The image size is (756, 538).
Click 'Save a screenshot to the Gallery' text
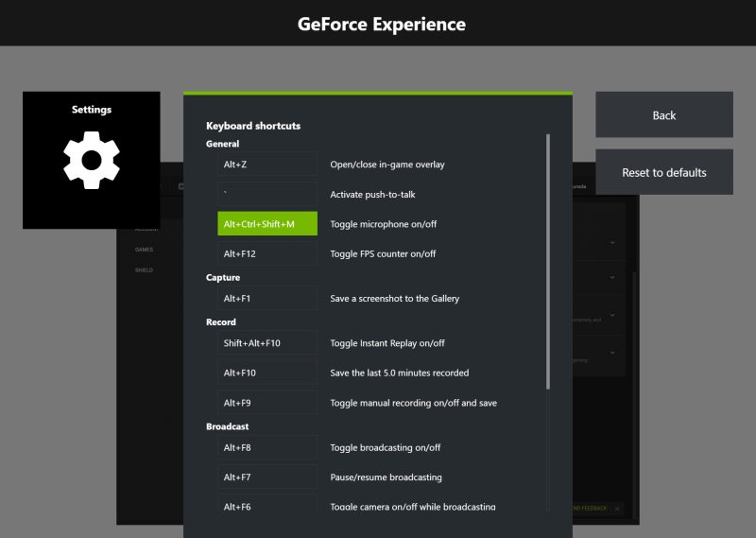pyautogui.click(x=394, y=299)
